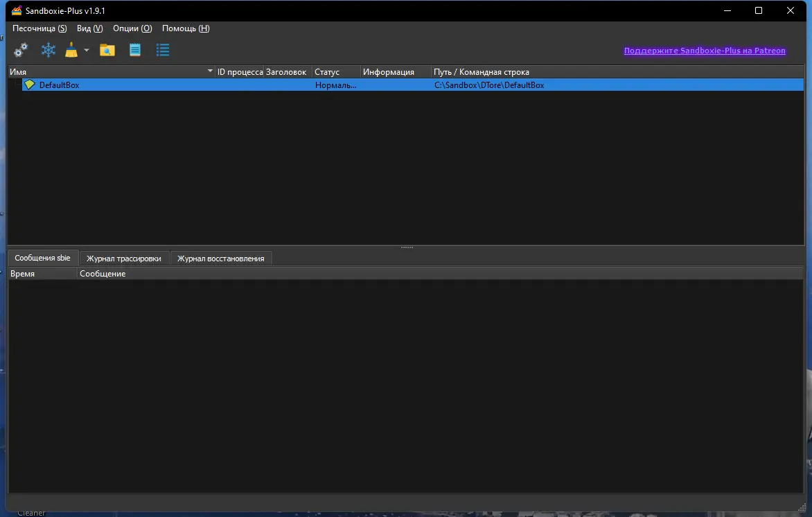Sort by the Имя column header
812x517 pixels.
[112, 72]
